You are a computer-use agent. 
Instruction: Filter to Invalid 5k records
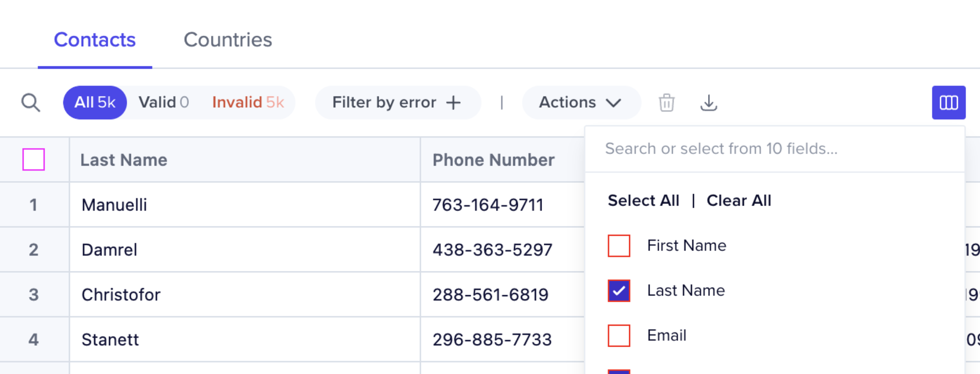(248, 103)
